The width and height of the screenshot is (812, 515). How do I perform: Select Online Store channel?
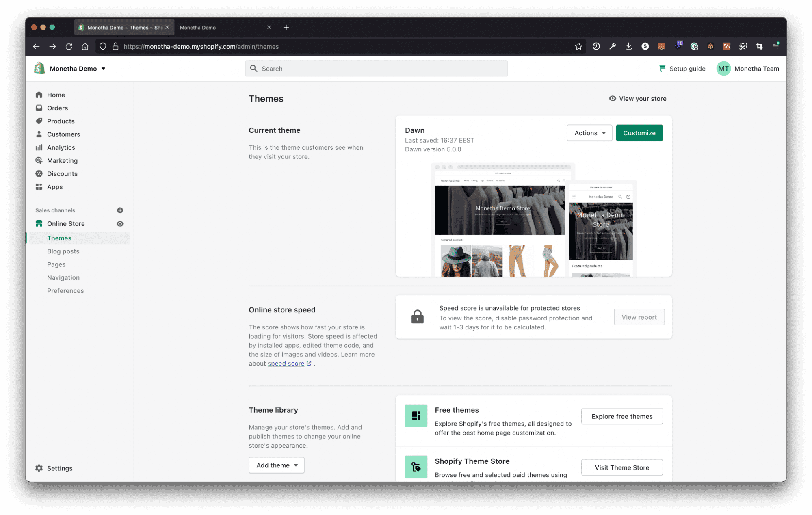[66, 223]
